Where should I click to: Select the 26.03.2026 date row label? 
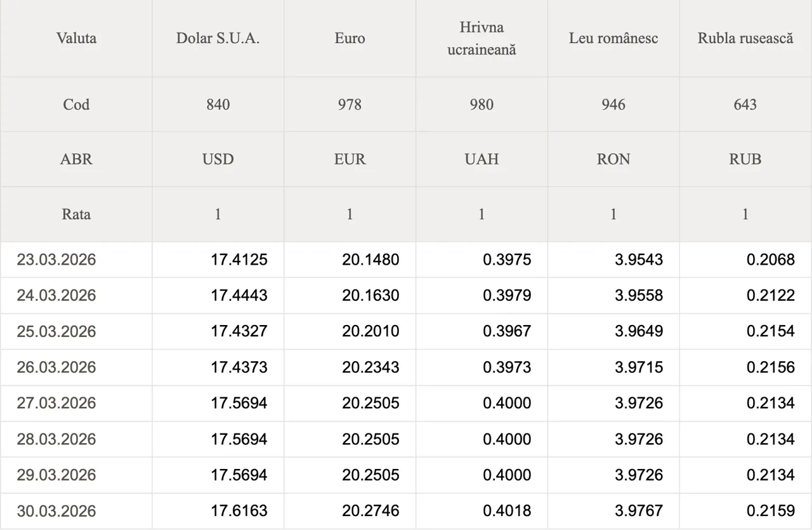[56, 368]
